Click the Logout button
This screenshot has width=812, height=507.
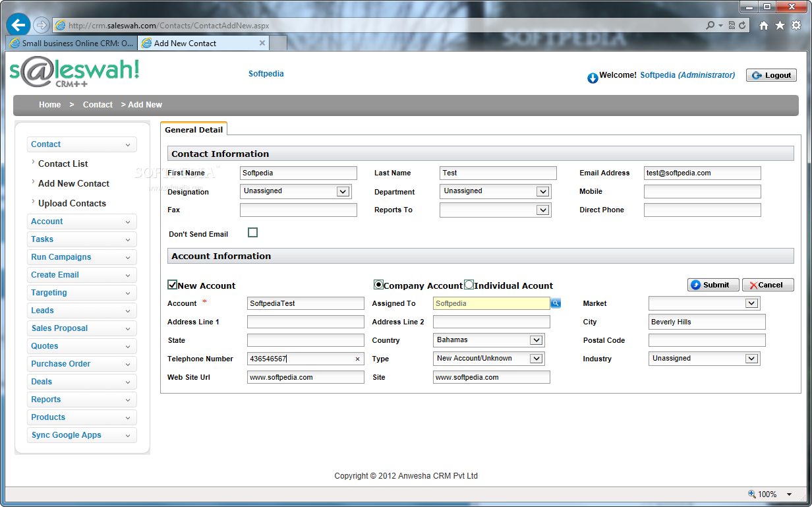point(771,75)
